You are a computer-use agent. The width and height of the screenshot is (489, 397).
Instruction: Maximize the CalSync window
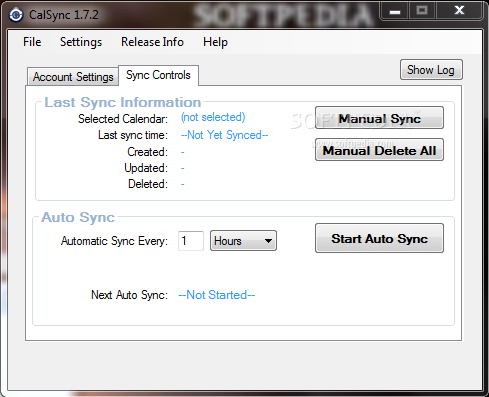pyautogui.click(x=422, y=11)
